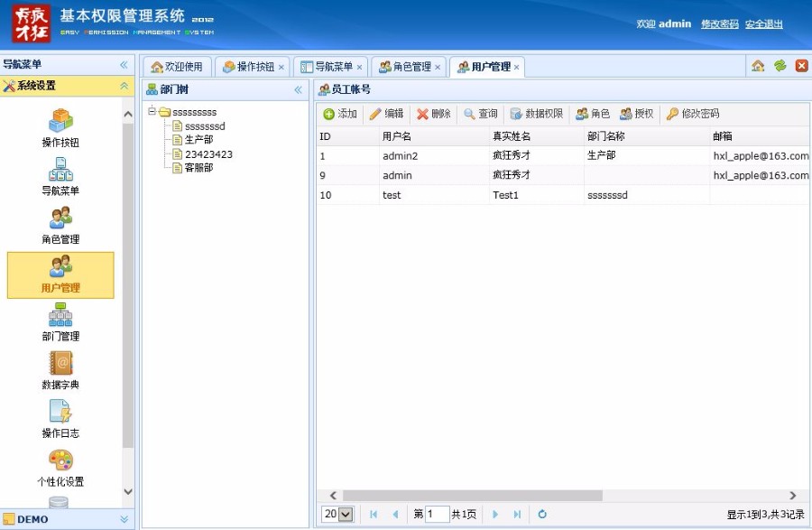Collapse the sssssssss tree root node
Viewport: 812px width, 530px height.
click(x=152, y=111)
